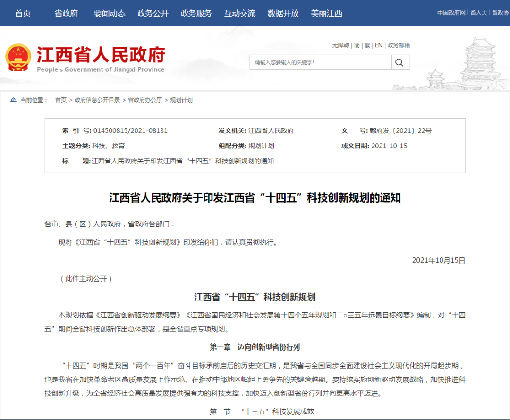Click the national emblem site logo

pyautogui.click(x=19, y=58)
